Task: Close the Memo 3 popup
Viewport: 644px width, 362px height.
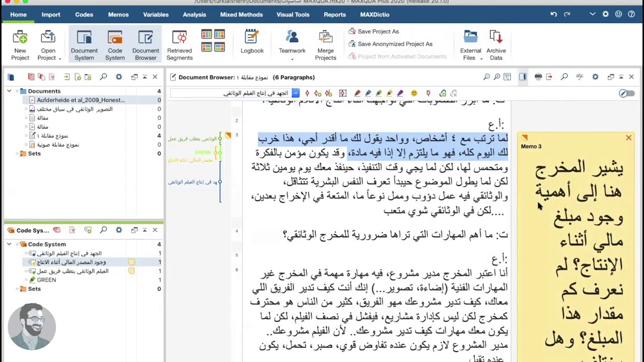Action: pyautogui.click(x=628, y=138)
